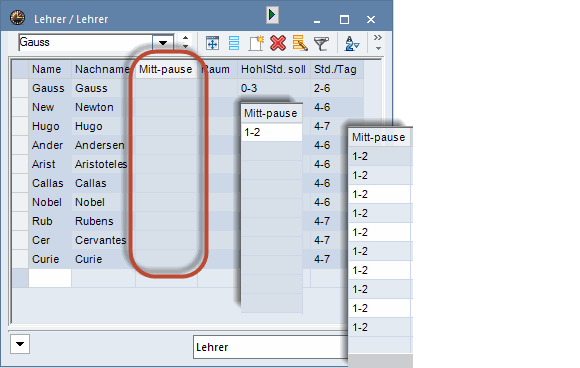The width and height of the screenshot is (580, 368).
Task: Expand the toolbar overflow chevrons
Action: point(378,43)
